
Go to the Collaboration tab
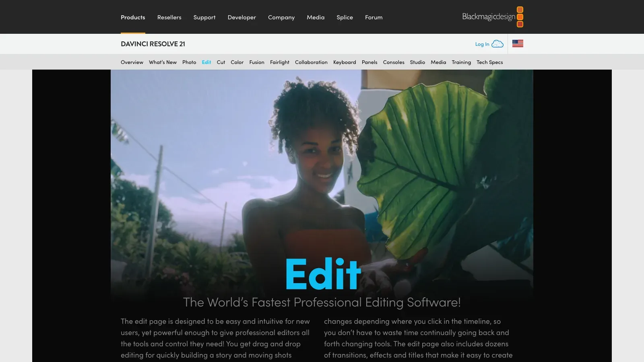(x=311, y=62)
